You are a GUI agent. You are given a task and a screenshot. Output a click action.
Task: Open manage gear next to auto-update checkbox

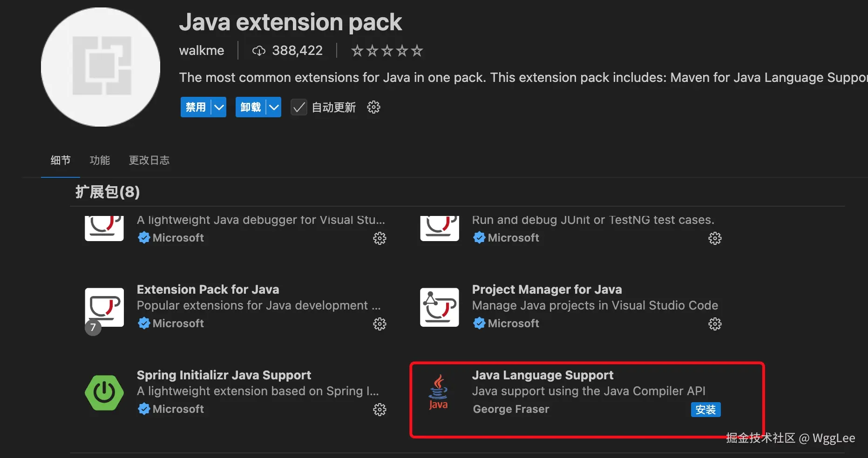click(x=373, y=108)
